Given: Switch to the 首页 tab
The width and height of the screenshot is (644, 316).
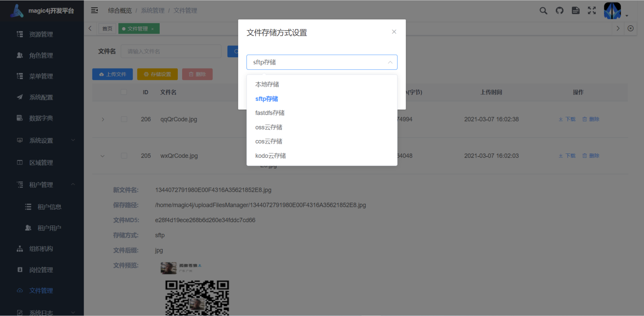Looking at the screenshot, I should click(107, 28).
